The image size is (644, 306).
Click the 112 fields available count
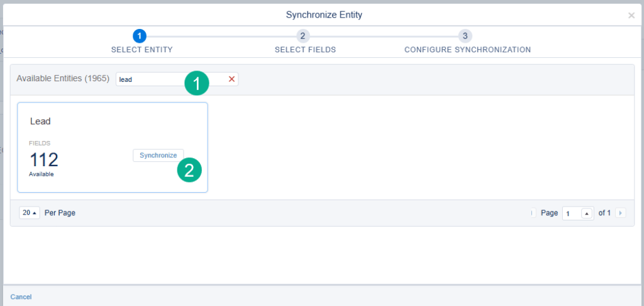pos(44,159)
